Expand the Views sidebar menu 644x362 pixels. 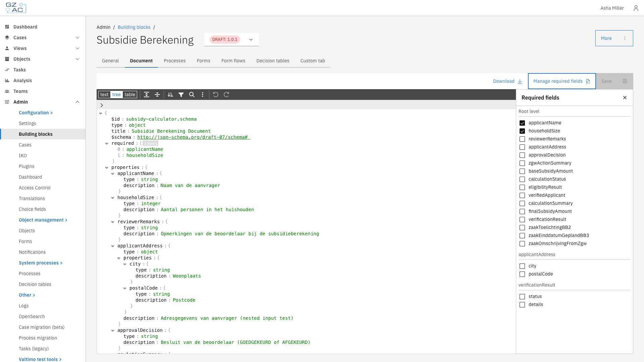click(77, 48)
